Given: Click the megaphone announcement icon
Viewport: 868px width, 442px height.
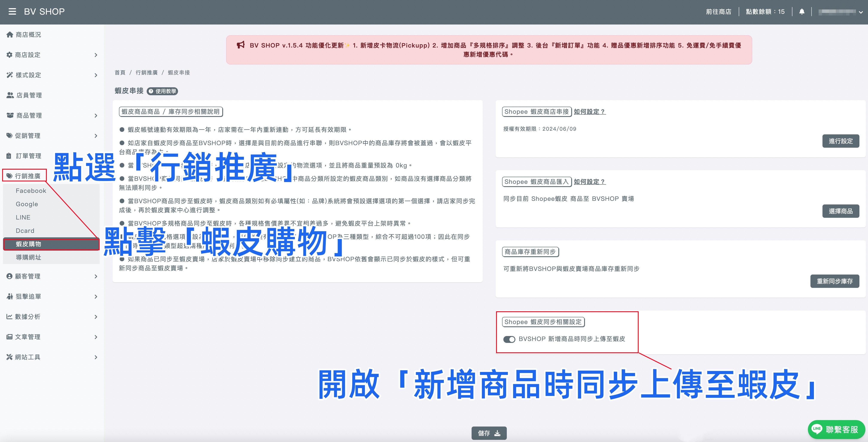Looking at the screenshot, I should 241,45.
